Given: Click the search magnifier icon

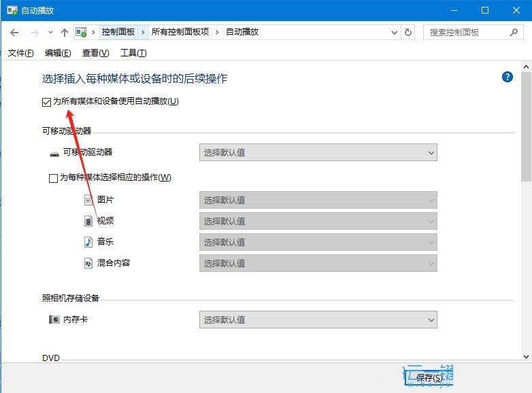Looking at the screenshot, I should click(514, 33).
